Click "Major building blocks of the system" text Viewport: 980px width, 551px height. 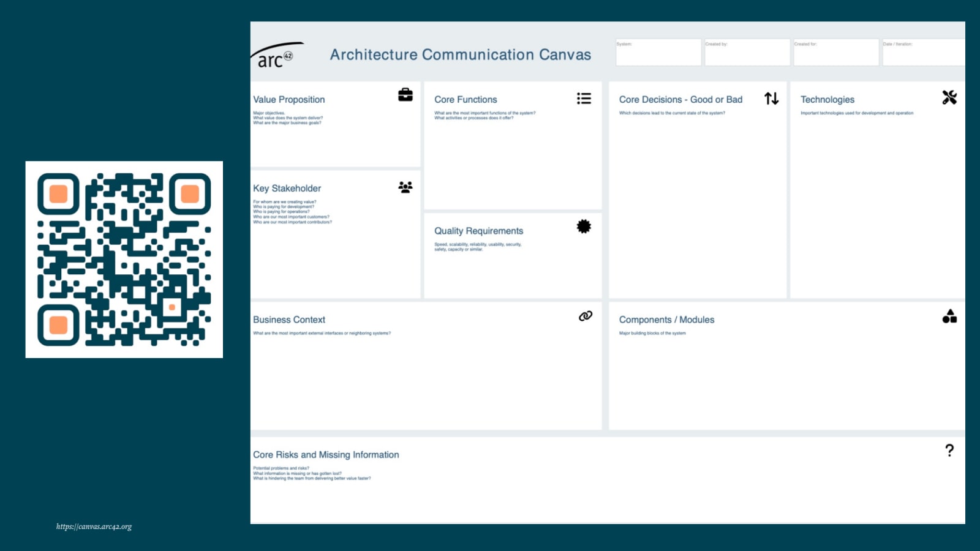coord(652,334)
